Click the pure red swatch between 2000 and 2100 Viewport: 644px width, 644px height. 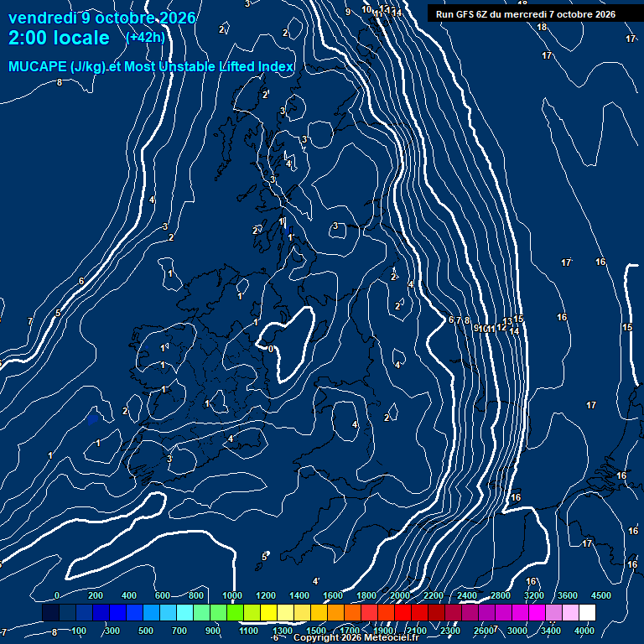click(402, 612)
